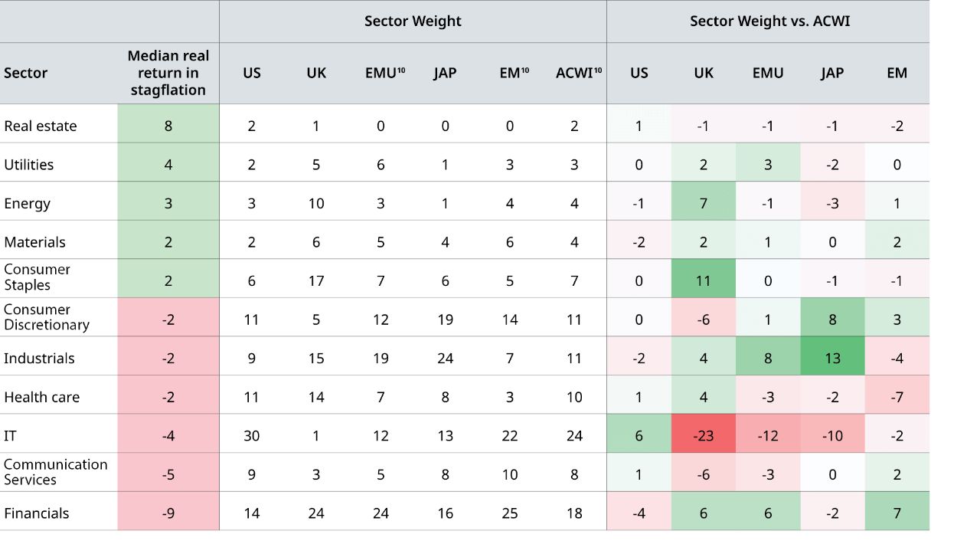This screenshot has height=554, width=980.
Task: Click the Sector Weight group header
Action: pos(413,21)
